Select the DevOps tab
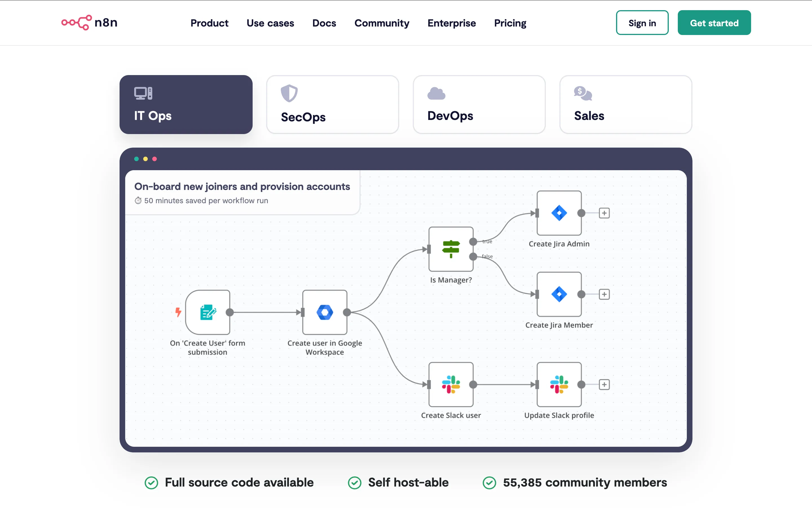 (479, 104)
